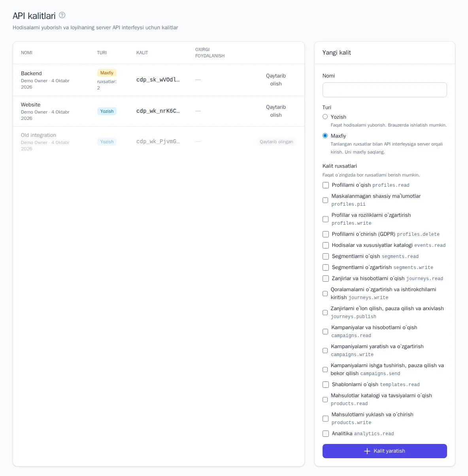Enable the templates.read permission checkbox
The width and height of the screenshot is (468, 476).
click(326, 385)
